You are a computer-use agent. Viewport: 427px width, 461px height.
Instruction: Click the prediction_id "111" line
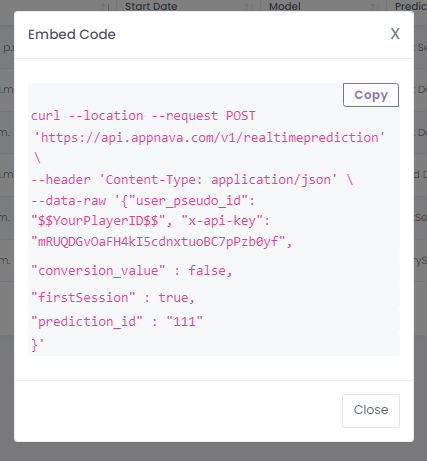click(117, 322)
